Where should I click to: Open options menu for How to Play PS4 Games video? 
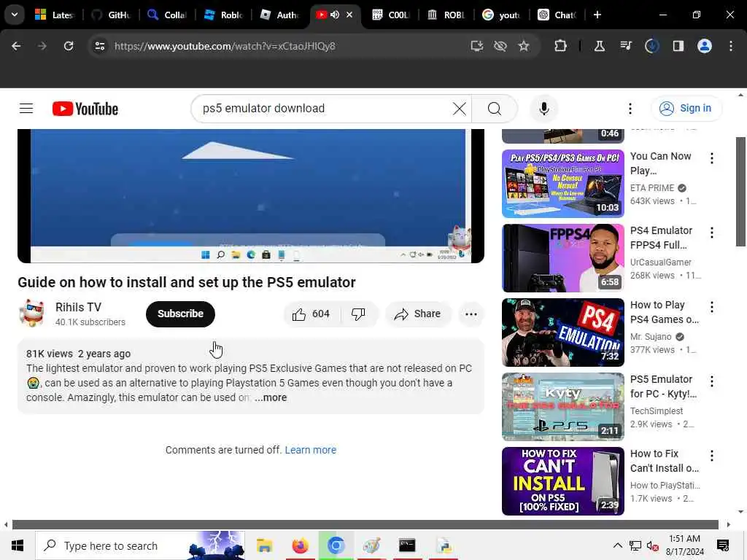tap(712, 307)
